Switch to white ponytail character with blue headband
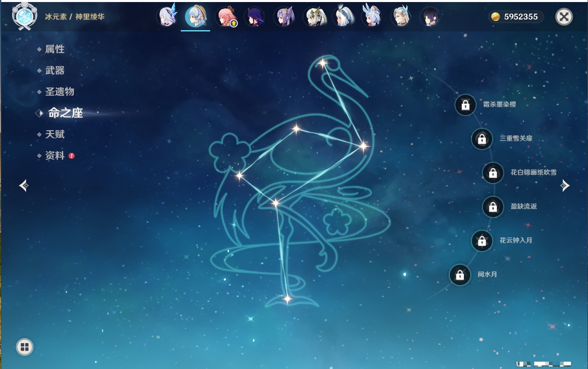Image resolution: width=588 pixels, height=369 pixels. [x=343, y=17]
